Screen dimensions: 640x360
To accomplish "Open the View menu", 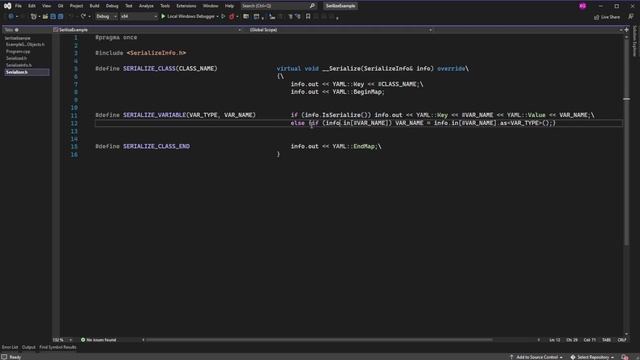I will click(47, 6).
